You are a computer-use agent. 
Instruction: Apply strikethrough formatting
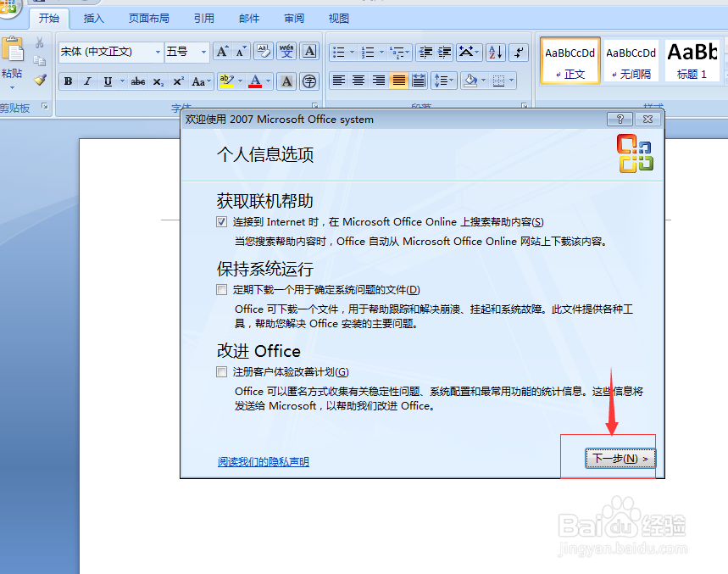point(138,81)
